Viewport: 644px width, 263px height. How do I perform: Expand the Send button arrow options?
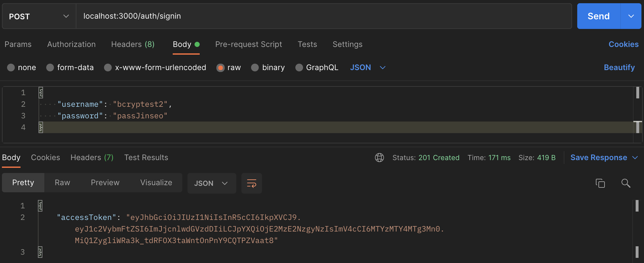631,16
